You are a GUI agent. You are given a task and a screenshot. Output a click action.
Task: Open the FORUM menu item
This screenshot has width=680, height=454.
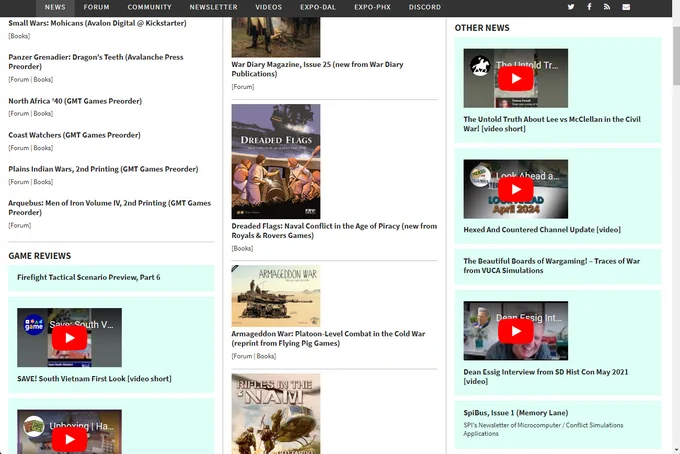pyautogui.click(x=96, y=7)
